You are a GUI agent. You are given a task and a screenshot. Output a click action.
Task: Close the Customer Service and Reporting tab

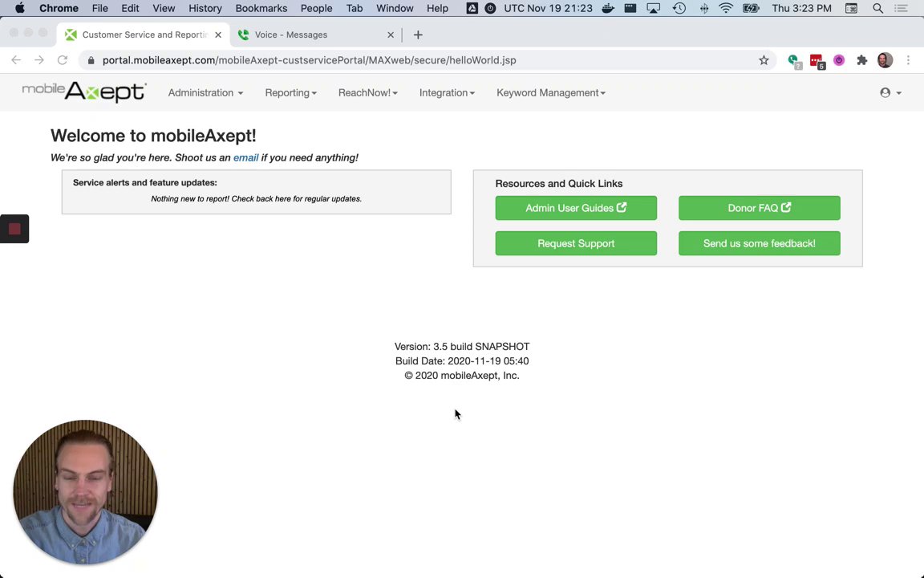pyautogui.click(x=218, y=35)
